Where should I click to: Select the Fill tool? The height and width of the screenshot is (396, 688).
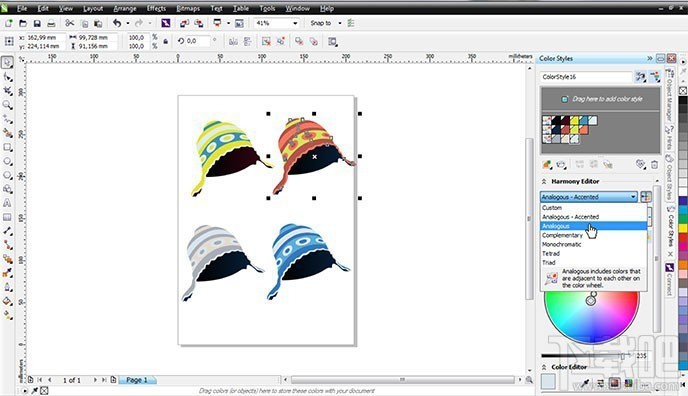(x=7, y=301)
